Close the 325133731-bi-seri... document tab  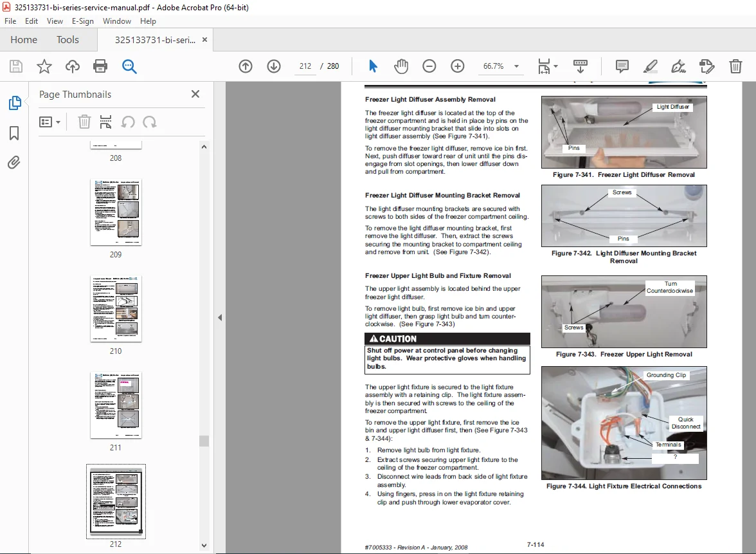(x=204, y=40)
